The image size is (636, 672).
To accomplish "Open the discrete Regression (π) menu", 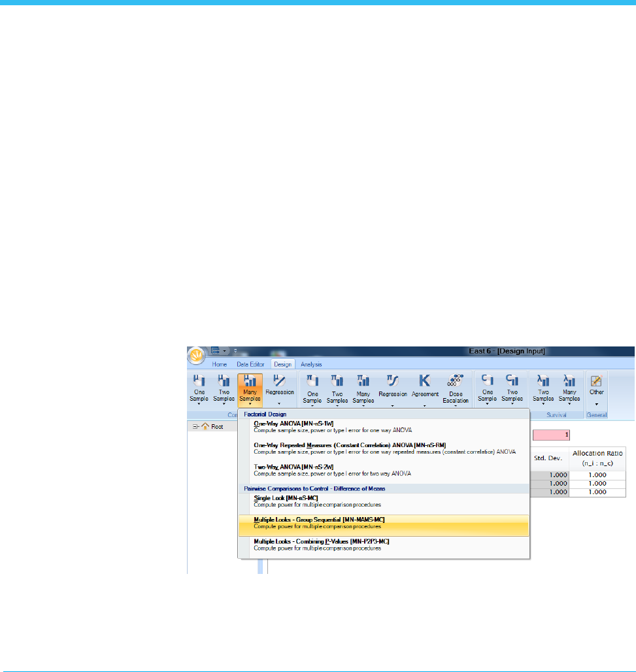I will coord(393,390).
